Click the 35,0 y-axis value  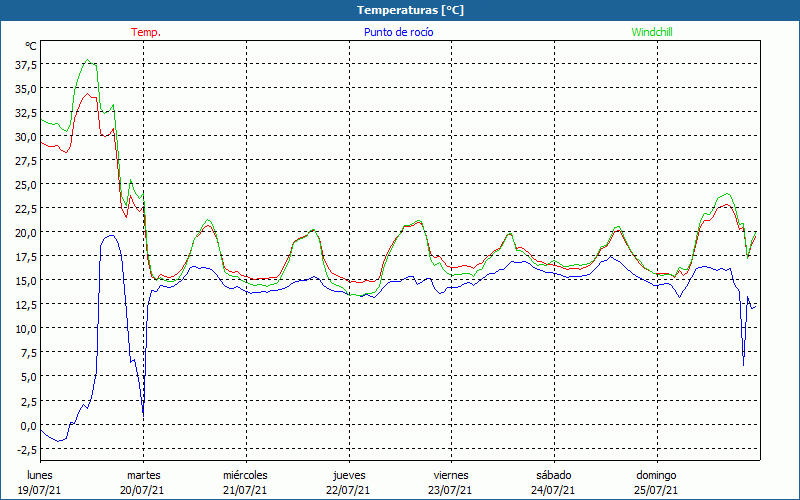pyautogui.click(x=26, y=89)
